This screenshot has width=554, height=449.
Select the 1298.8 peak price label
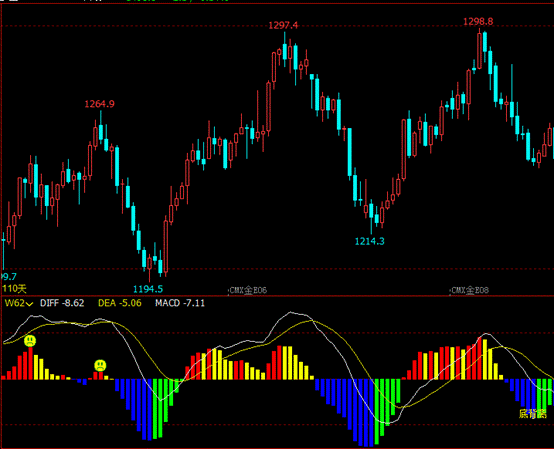click(478, 22)
